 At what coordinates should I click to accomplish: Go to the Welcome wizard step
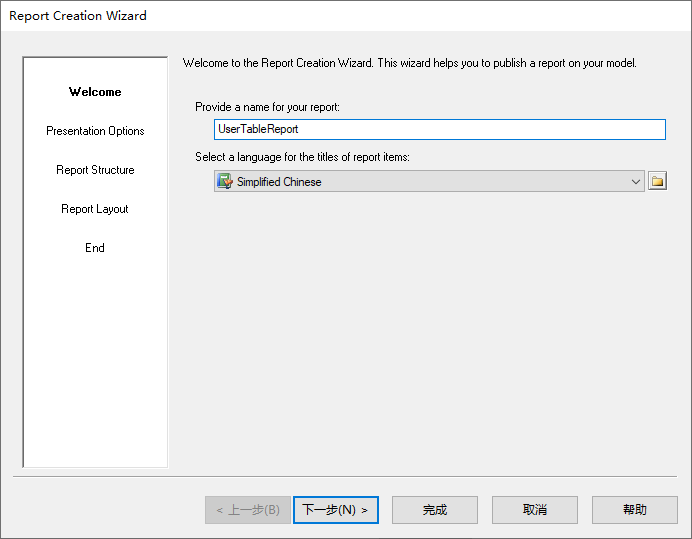95,92
